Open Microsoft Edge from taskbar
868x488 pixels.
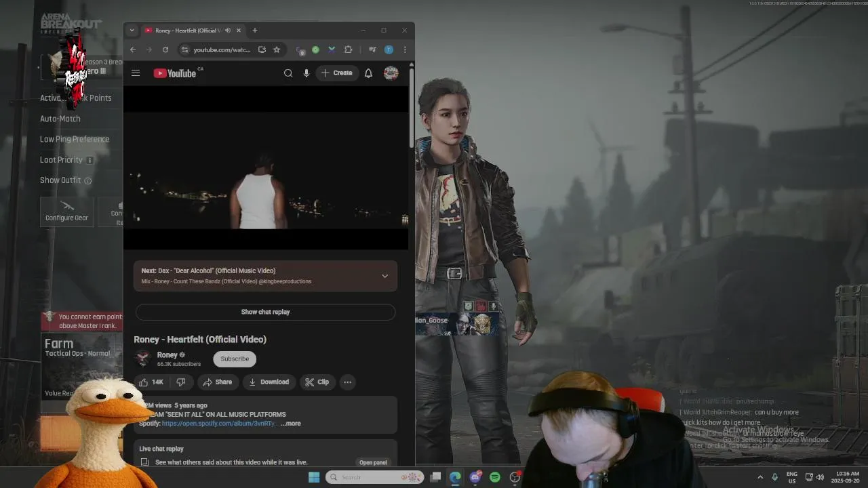click(455, 477)
